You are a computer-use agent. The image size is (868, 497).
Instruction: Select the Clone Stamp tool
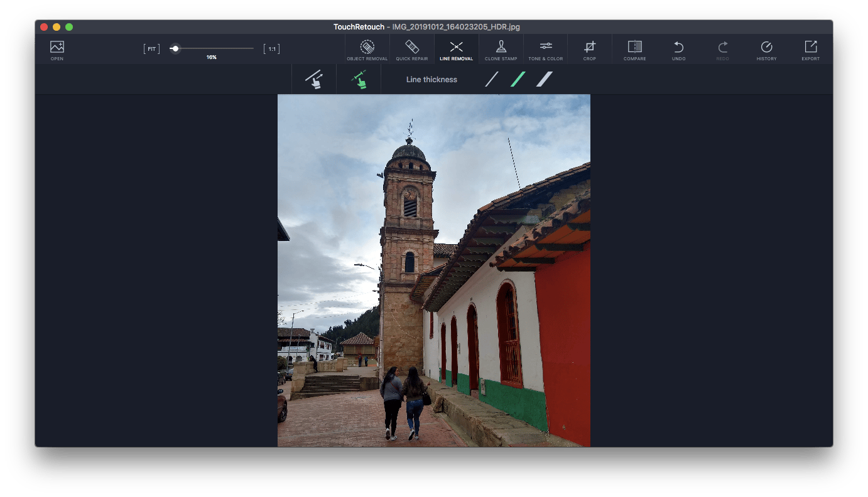tap(501, 50)
